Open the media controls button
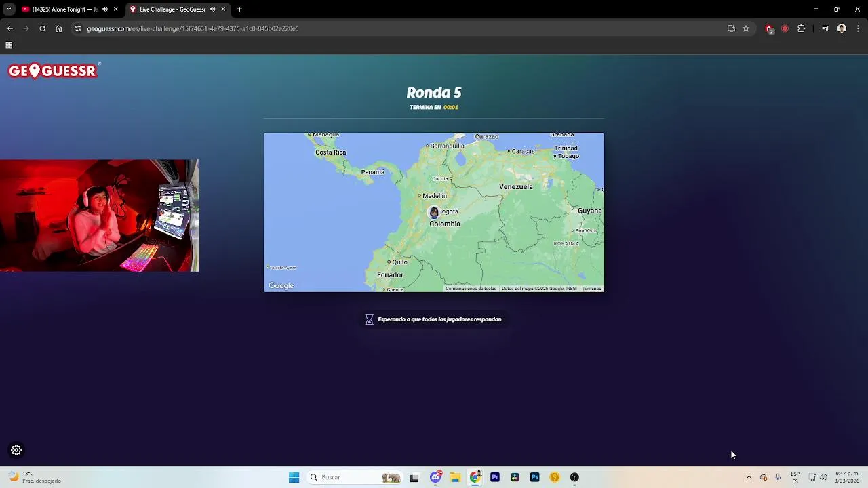This screenshot has height=488, width=868. point(825,28)
